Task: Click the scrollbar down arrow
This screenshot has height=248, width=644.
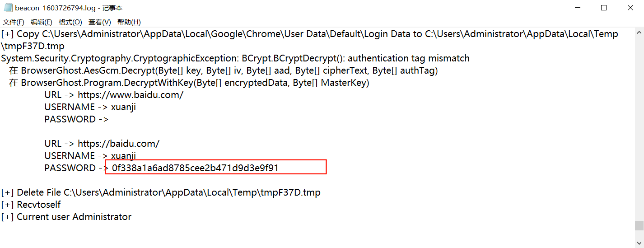Action: click(639, 243)
